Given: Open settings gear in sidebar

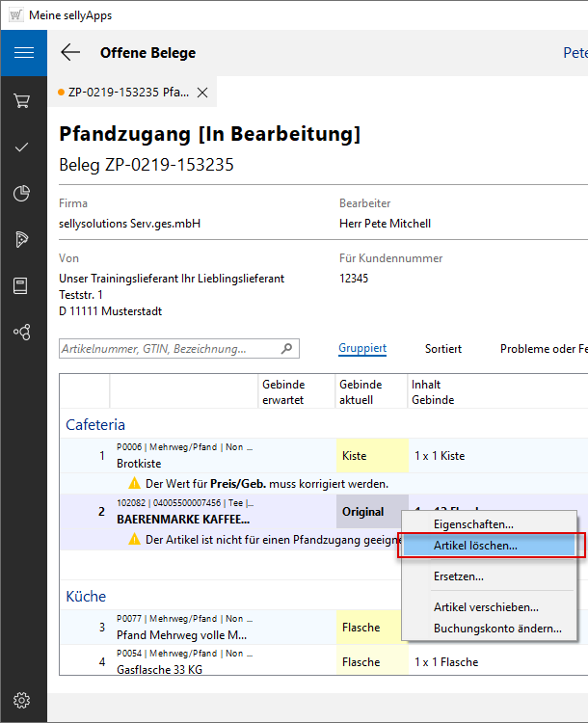Looking at the screenshot, I should [23, 700].
